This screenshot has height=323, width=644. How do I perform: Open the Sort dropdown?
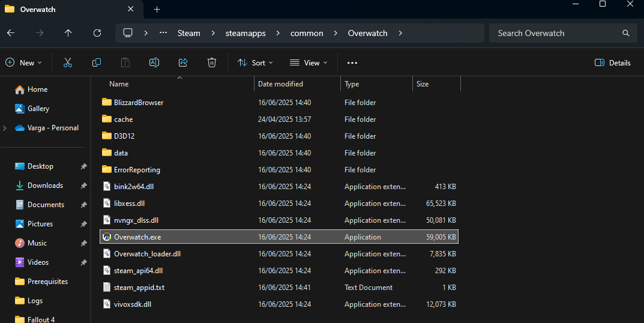click(255, 63)
